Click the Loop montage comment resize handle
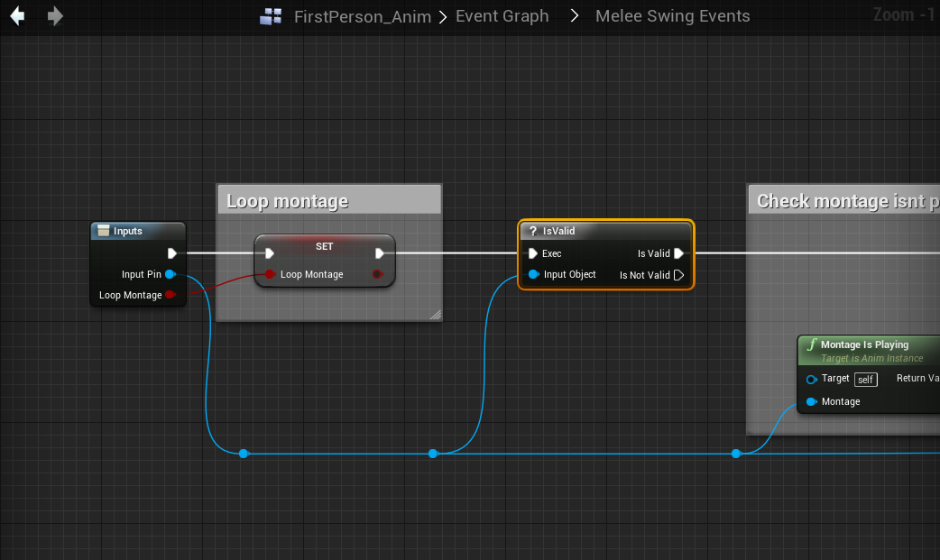 point(435,314)
